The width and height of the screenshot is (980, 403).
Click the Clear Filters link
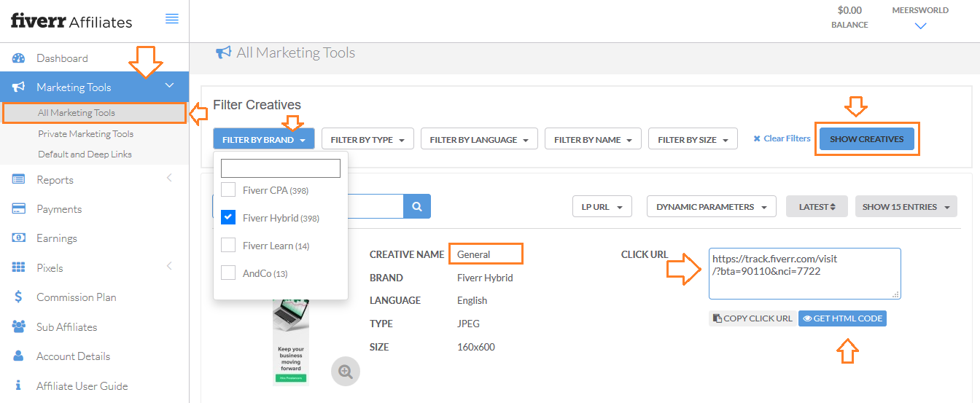[782, 138]
